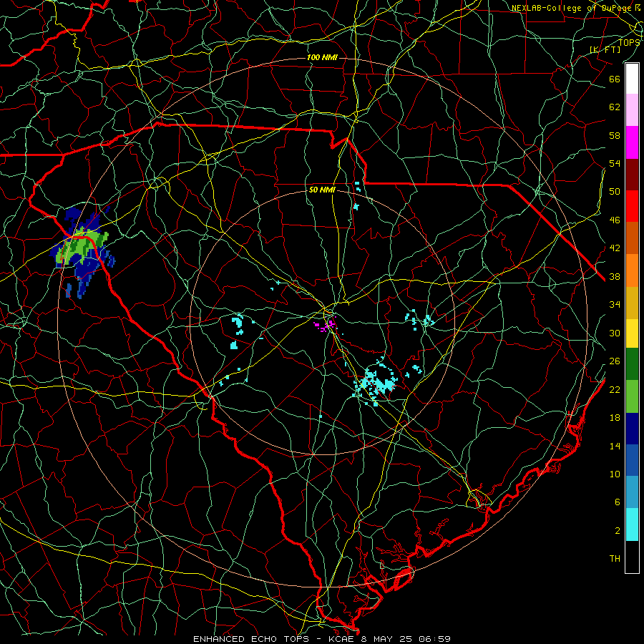Click legend value 26
Viewport: 644px width, 644px height.
[615, 361]
